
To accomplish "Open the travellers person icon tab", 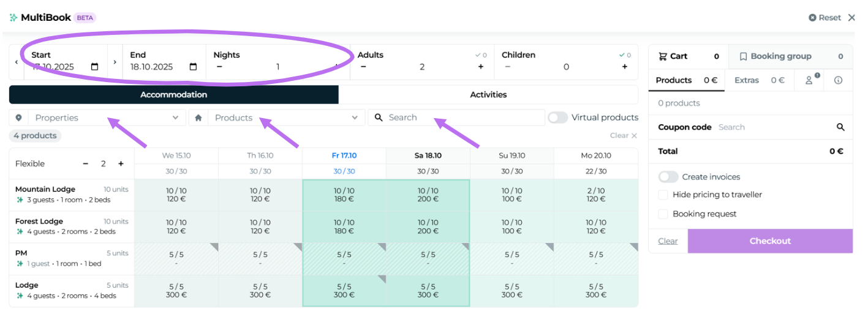I will coord(810,80).
